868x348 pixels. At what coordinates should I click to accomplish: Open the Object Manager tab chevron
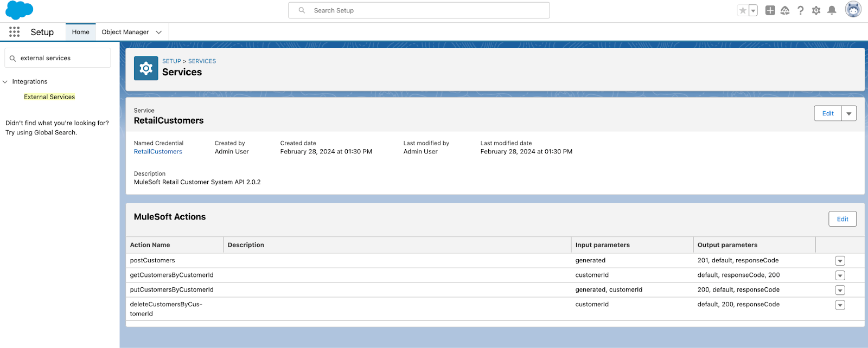(159, 32)
